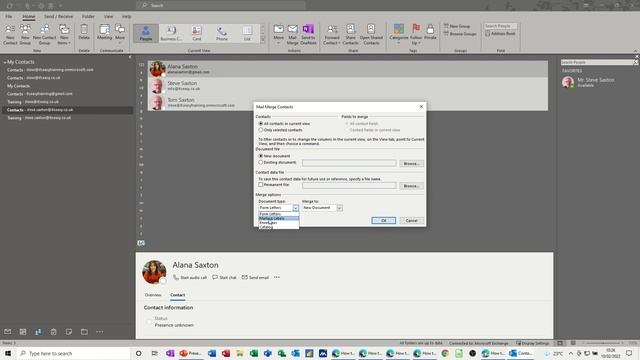Screen dimensions: 640x360
Task: Select Only selected contacts radio
Action: [x=260, y=130]
